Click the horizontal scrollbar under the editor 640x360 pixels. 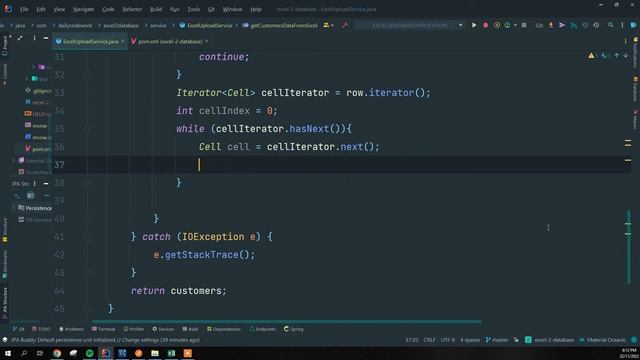[x=287, y=322]
